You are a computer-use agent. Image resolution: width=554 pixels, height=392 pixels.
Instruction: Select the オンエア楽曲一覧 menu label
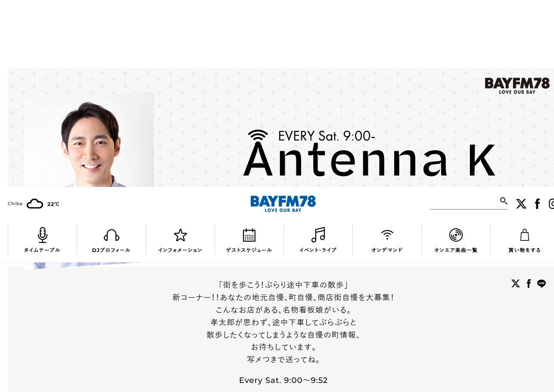tap(456, 250)
